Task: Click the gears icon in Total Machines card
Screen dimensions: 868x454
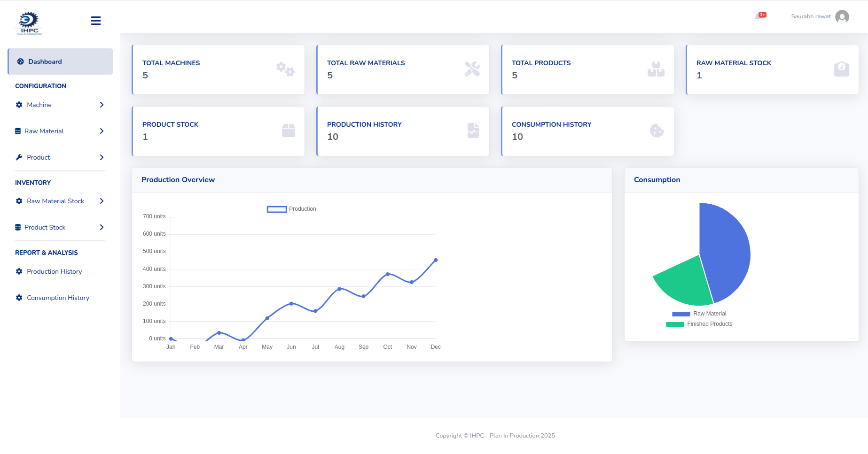Action: click(x=285, y=69)
